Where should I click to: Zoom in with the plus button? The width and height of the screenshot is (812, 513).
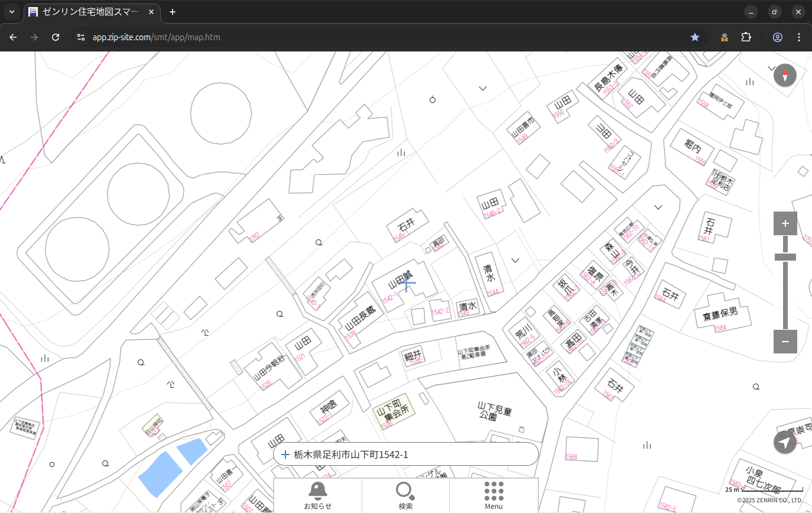(x=785, y=223)
